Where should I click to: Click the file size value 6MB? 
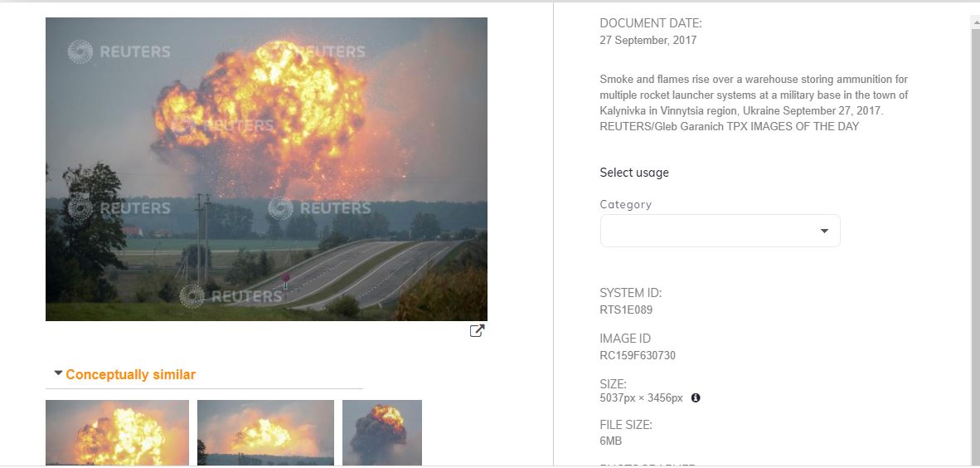pos(610,441)
